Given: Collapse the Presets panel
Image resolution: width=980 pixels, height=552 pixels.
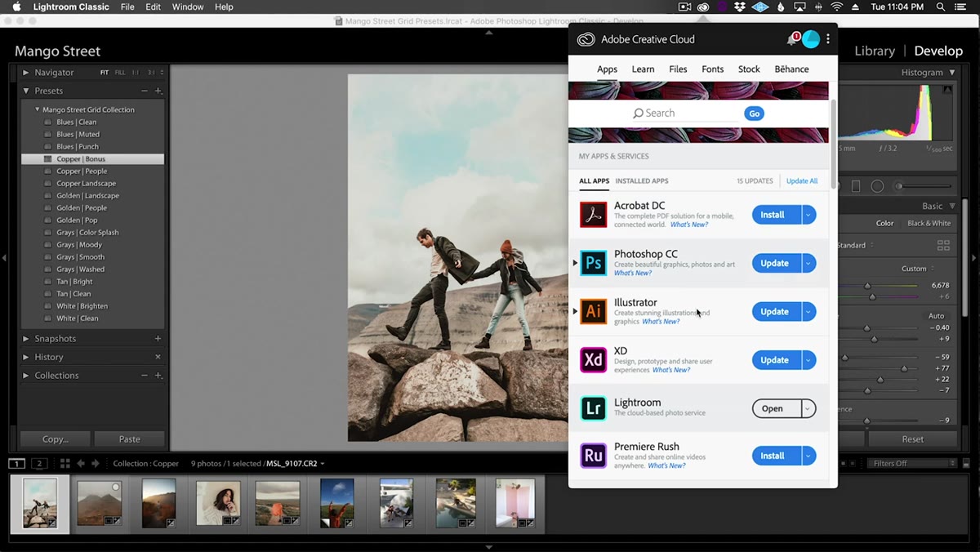Looking at the screenshot, I should (26, 91).
